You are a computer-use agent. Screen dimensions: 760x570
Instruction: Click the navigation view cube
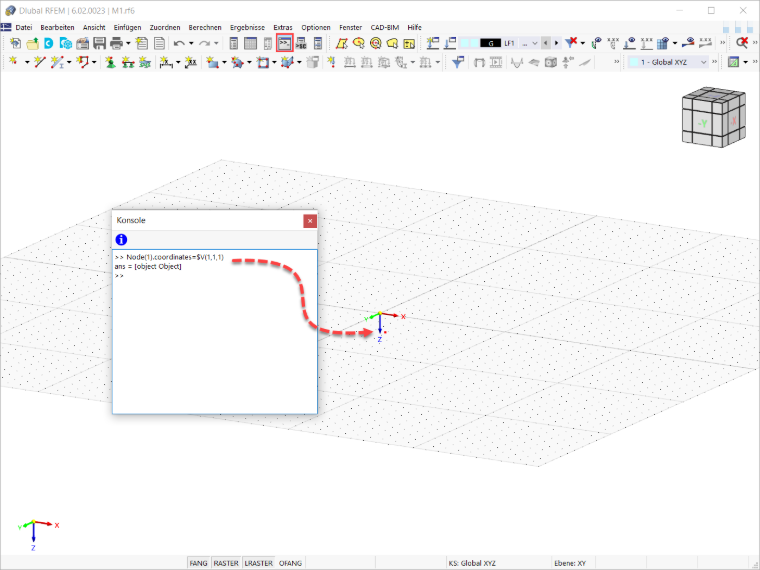click(x=712, y=117)
